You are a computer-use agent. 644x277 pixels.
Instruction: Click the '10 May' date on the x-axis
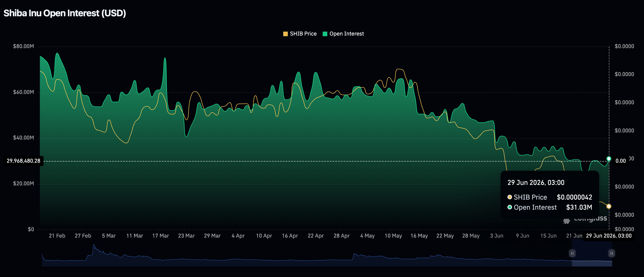pyautogui.click(x=393, y=236)
